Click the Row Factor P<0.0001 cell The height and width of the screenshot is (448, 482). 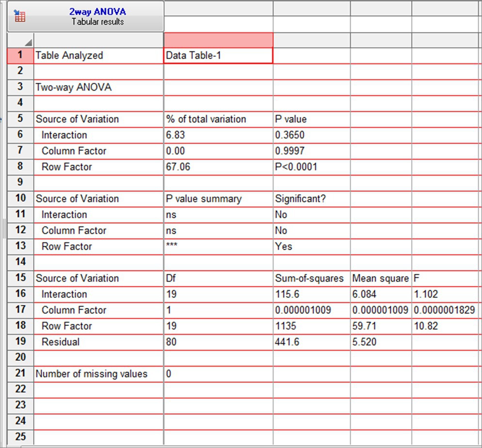click(311, 167)
